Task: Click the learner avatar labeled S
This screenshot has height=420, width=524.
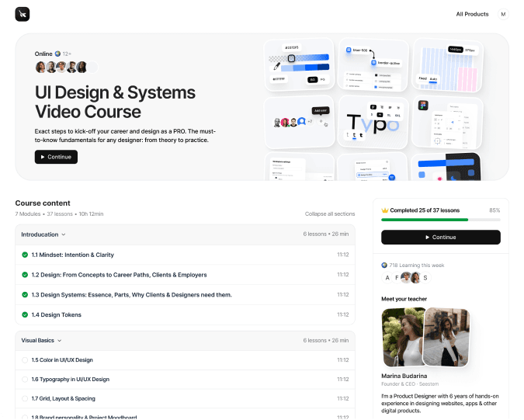Action: 425,278
